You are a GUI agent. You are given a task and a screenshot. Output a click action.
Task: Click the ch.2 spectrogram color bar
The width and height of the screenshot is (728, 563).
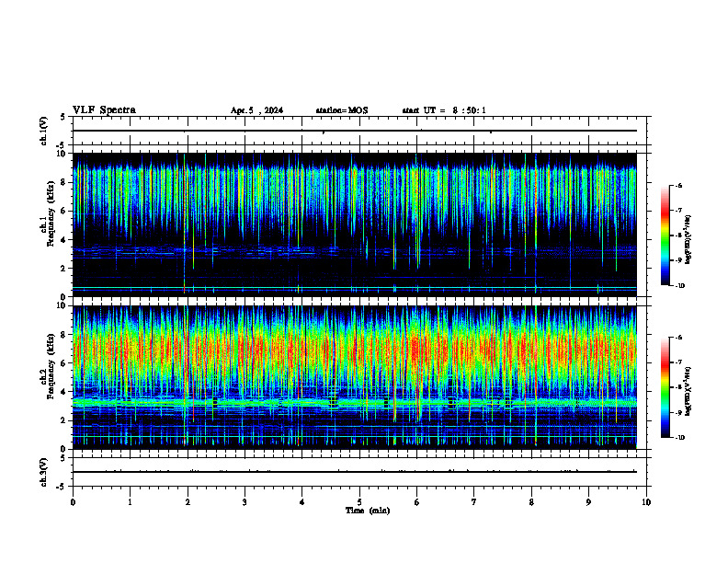[665, 387]
